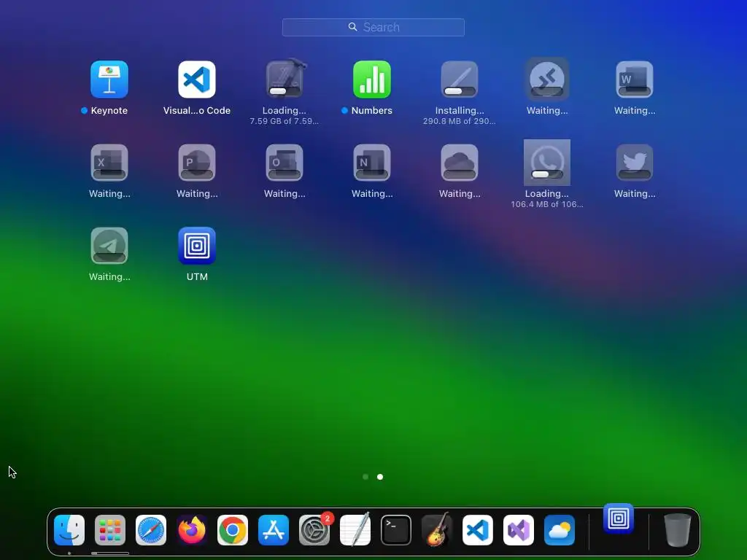This screenshot has height=560, width=747.
Task: Launch Google Chrome from the Dock
Action: coord(233,530)
